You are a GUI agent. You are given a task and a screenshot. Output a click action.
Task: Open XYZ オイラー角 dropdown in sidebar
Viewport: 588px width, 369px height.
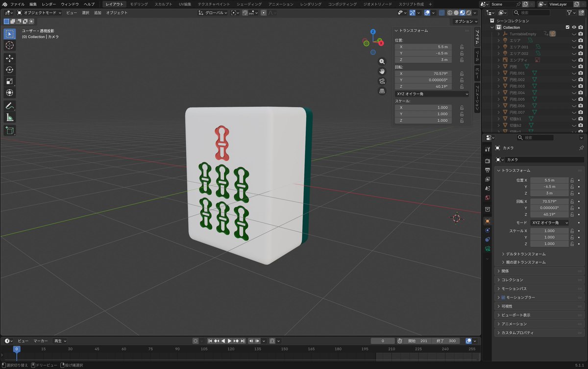coord(432,93)
